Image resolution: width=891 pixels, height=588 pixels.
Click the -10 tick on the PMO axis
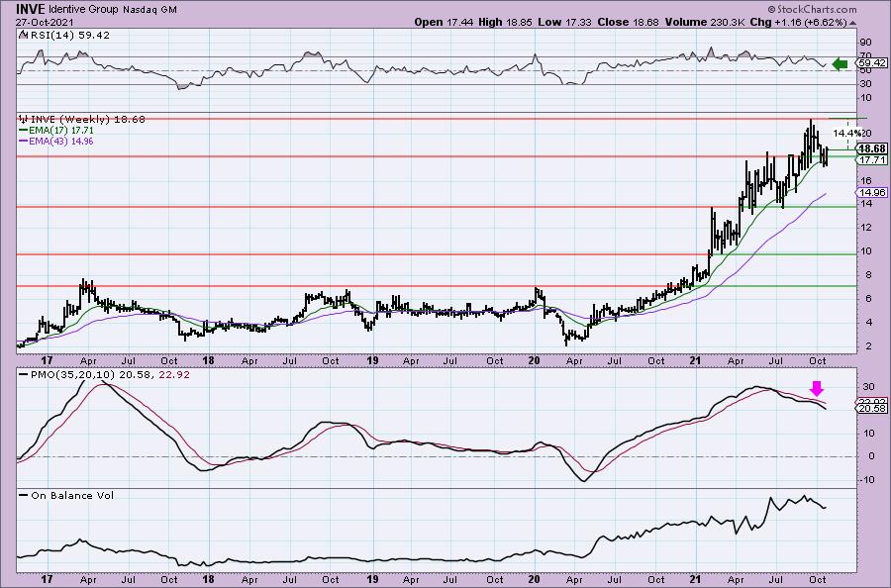pos(867,480)
